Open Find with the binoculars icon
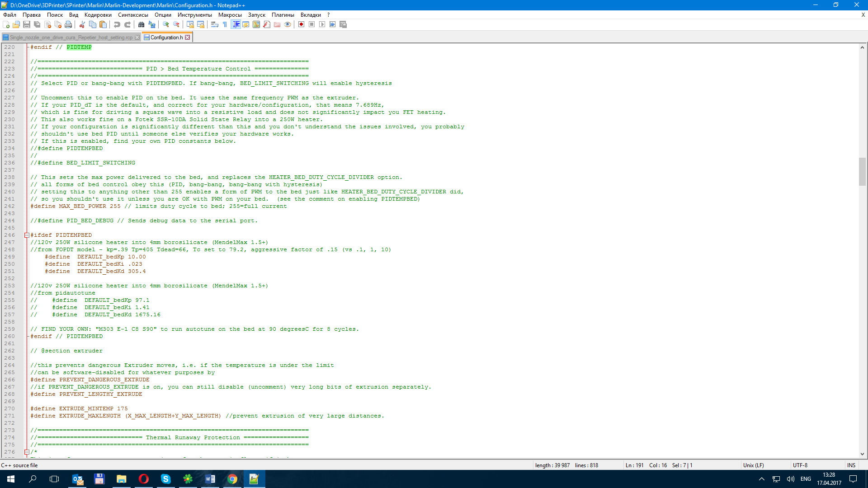The width and height of the screenshot is (868, 488). [142, 24]
